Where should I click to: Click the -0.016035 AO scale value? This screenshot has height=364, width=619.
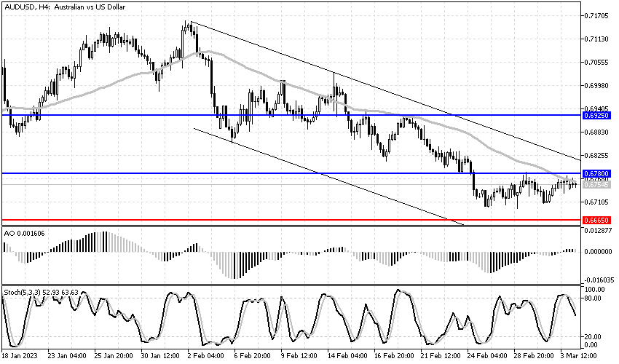click(598, 280)
